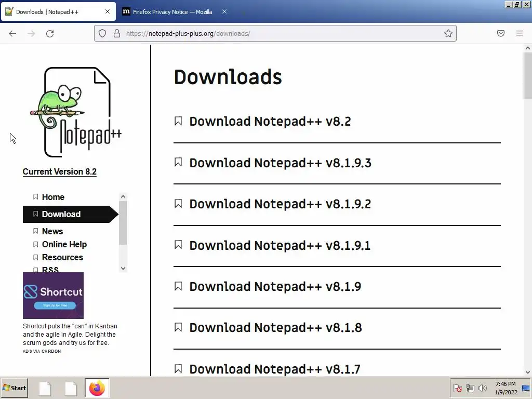Image resolution: width=532 pixels, height=399 pixels.
Task: Open the Current Version 8.2 link
Action: click(60, 171)
